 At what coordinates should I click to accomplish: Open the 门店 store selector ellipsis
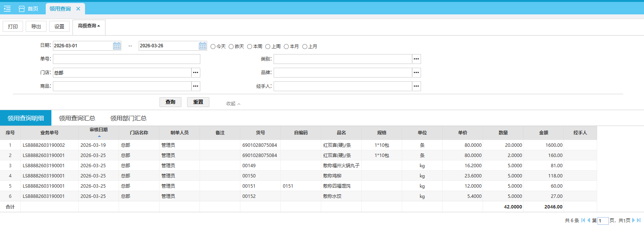(195, 73)
